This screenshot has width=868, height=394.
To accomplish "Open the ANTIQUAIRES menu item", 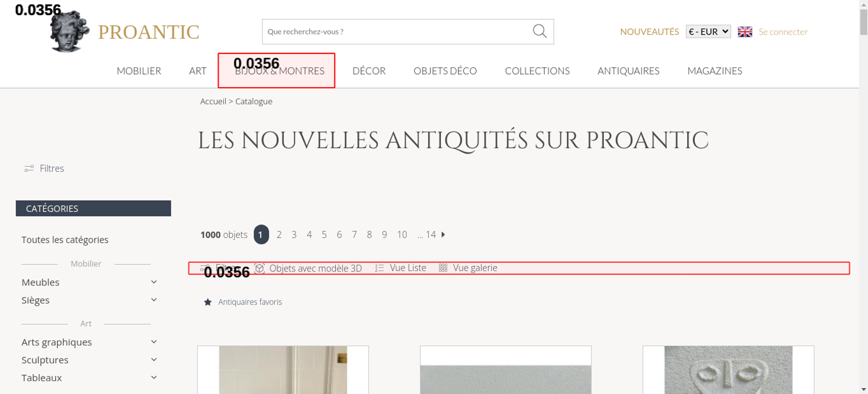I will tap(628, 71).
